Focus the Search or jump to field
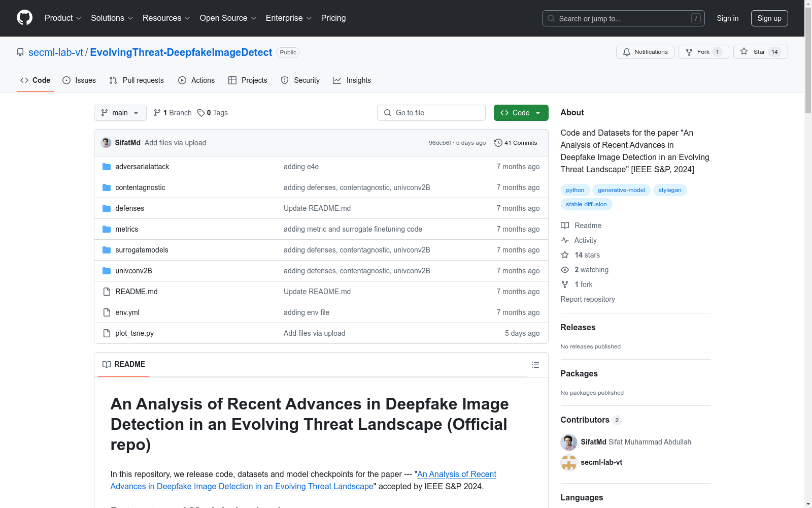The image size is (812, 508). click(624, 18)
